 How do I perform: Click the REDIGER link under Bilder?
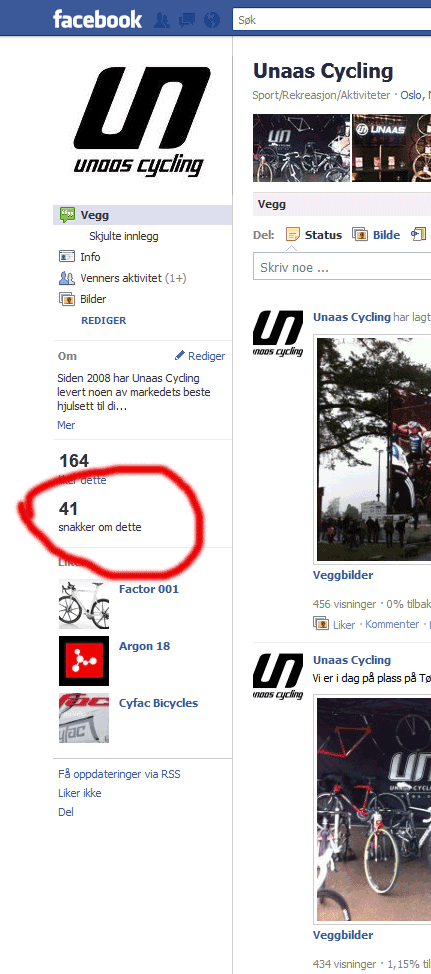click(x=103, y=321)
